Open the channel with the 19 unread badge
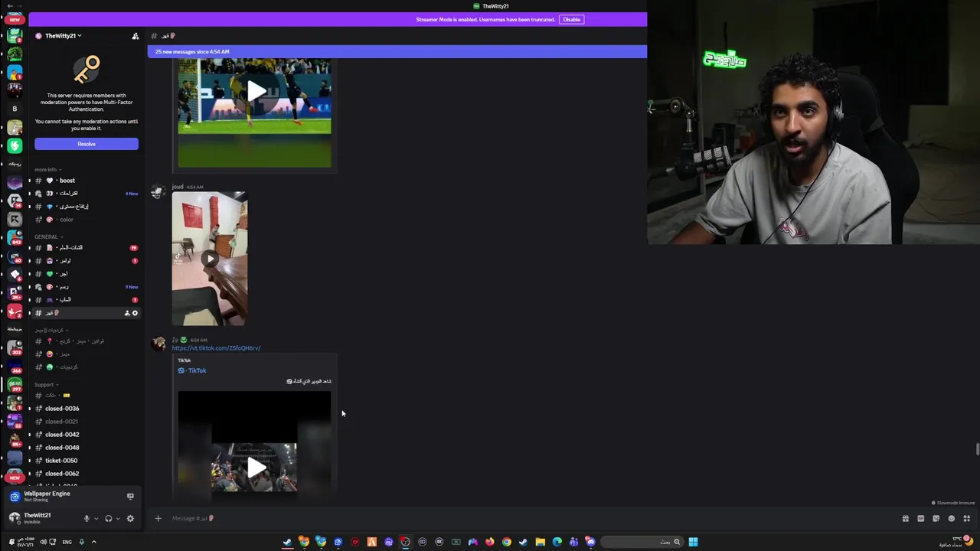This screenshot has height=551, width=980. click(x=84, y=248)
